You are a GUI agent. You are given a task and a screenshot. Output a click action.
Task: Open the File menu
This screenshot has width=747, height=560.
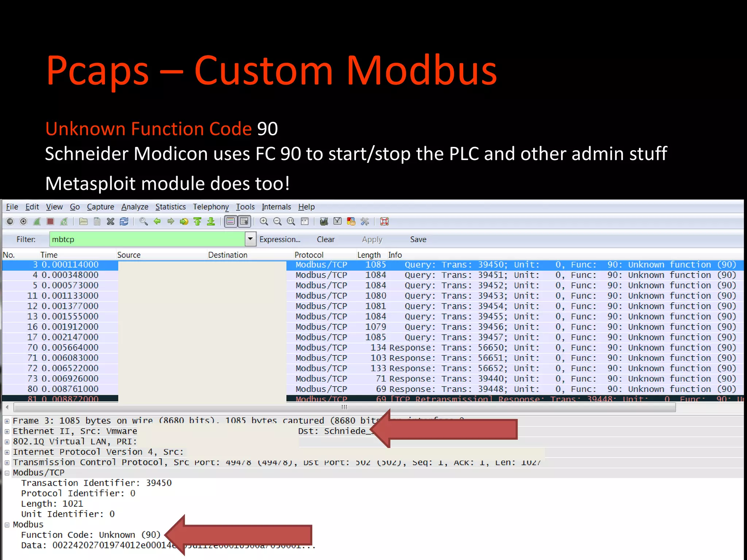12,207
